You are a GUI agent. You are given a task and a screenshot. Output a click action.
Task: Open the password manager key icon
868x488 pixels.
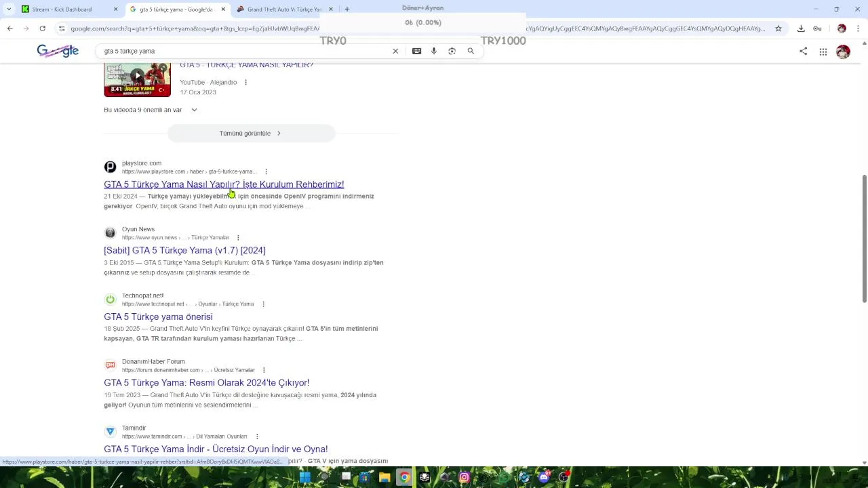tap(818, 28)
